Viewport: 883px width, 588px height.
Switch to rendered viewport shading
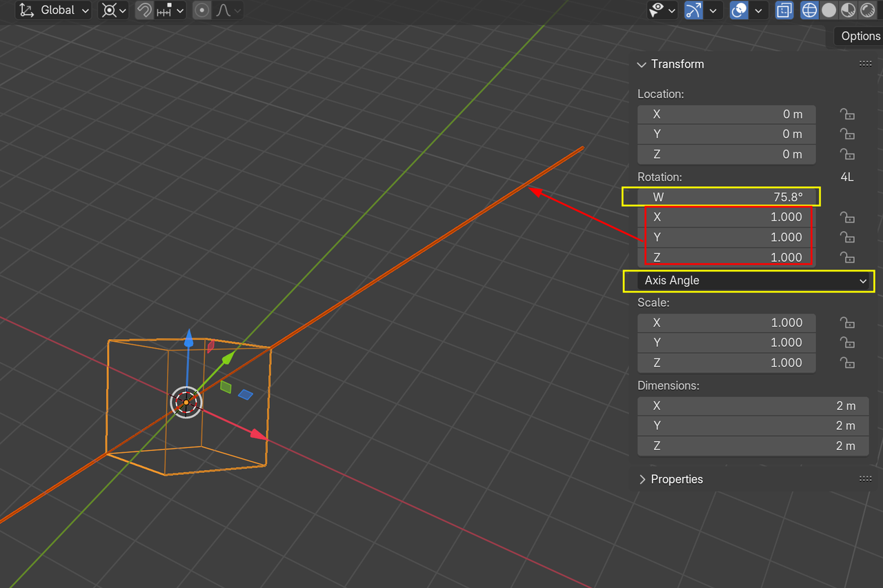[x=867, y=10]
